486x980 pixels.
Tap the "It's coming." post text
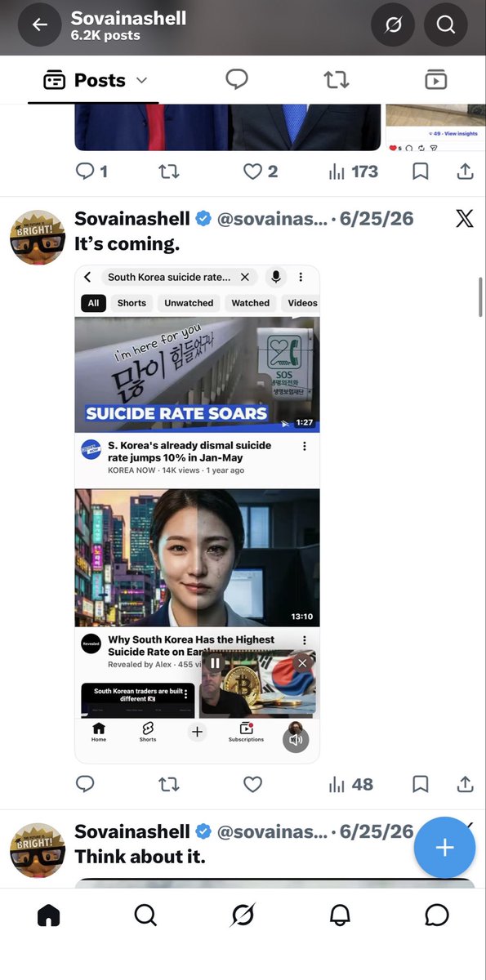[127, 244]
